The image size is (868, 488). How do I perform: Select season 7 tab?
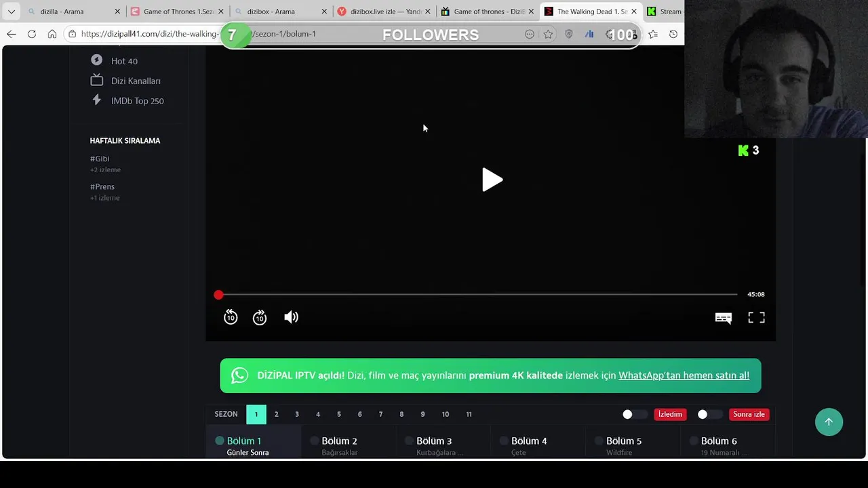pos(380,414)
